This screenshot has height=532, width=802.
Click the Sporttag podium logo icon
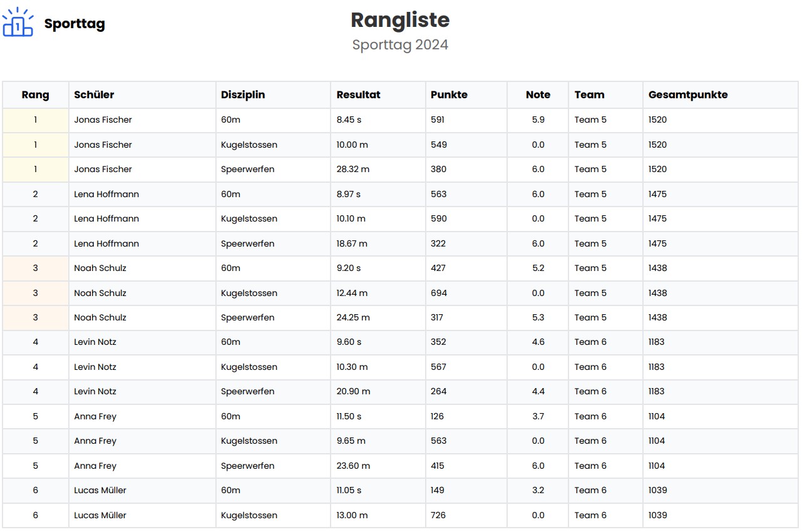click(18, 23)
